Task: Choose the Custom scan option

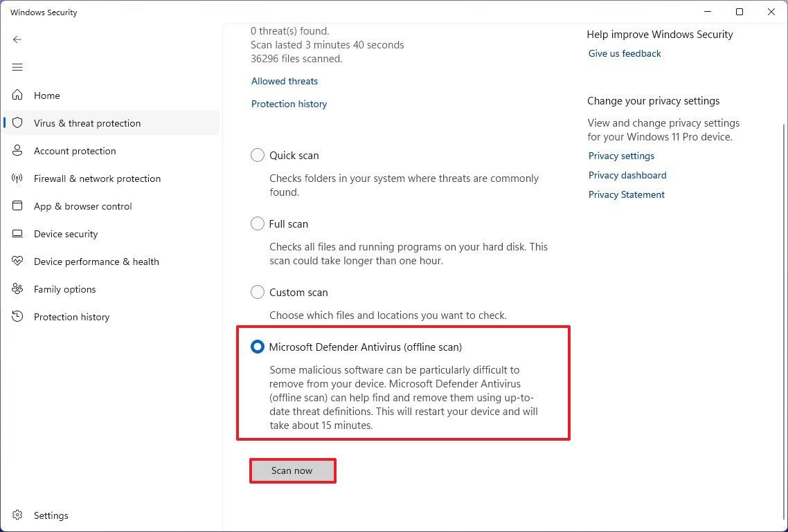Action: [257, 292]
